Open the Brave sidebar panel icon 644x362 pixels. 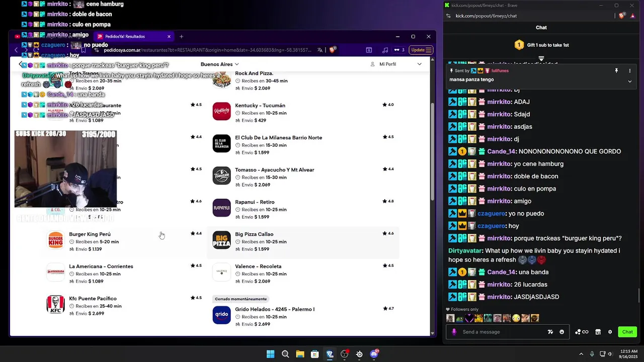[369, 50]
